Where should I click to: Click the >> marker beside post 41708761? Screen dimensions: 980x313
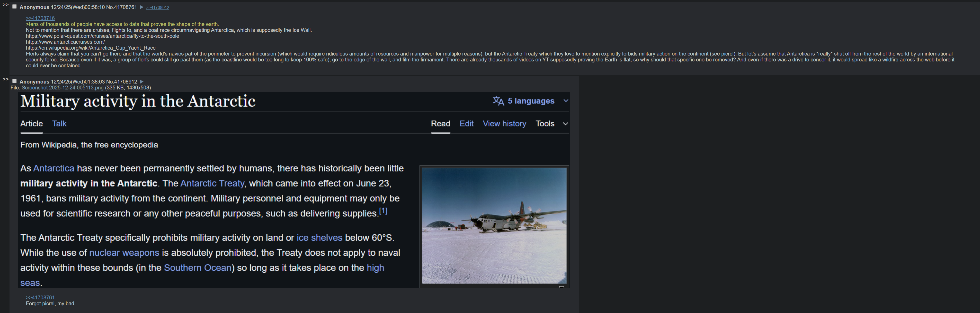[5, 5]
